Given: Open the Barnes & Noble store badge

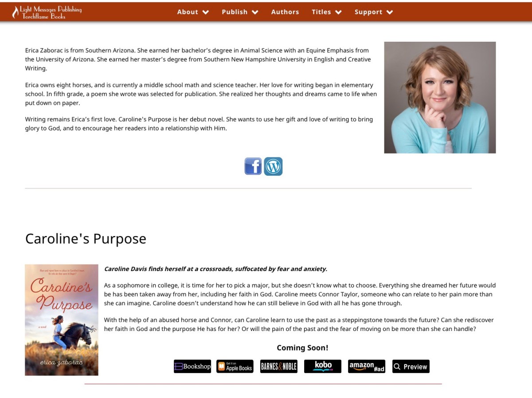Looking at the screenshot, I should [x=279, y=366].
